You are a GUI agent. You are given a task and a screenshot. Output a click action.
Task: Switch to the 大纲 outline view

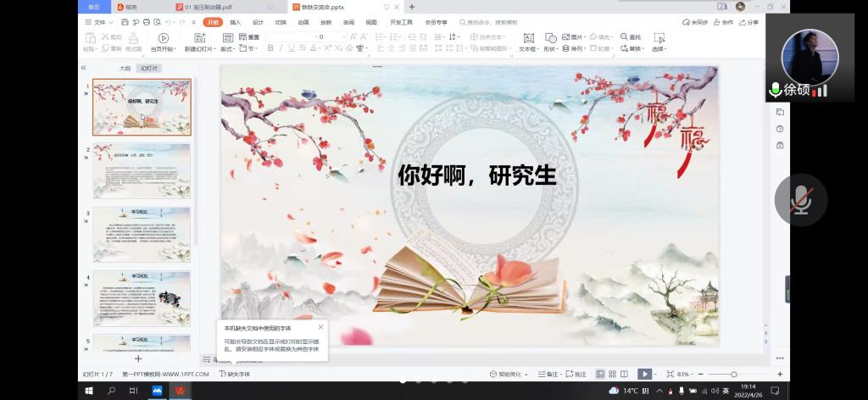(x=124, y=68)
